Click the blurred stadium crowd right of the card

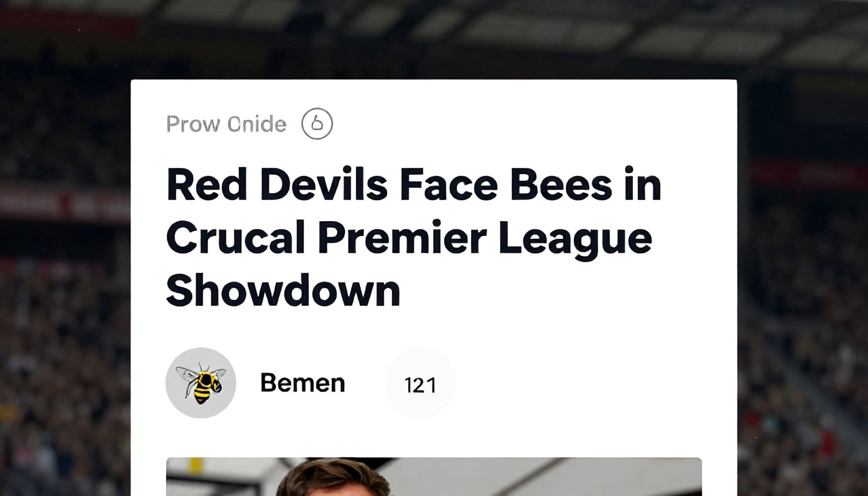[x=804, y=339]
